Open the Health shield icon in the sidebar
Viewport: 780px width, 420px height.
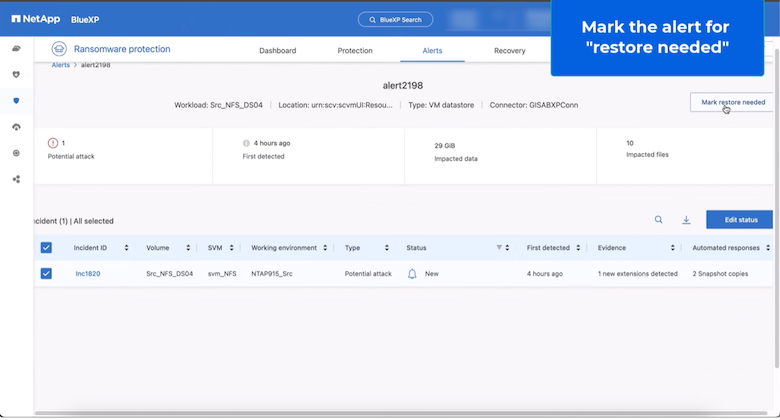16,75
